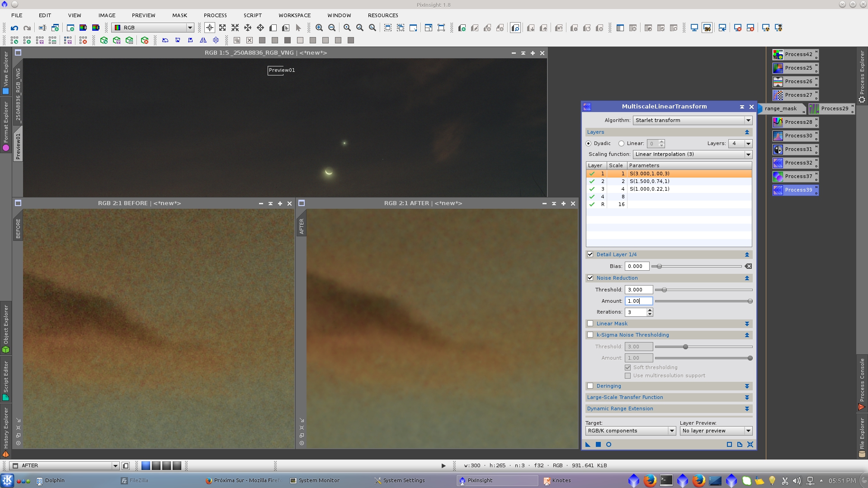Click the green cube with red cross icon
The height and width of the screenshot is (488, 868).
coord(145,40)
